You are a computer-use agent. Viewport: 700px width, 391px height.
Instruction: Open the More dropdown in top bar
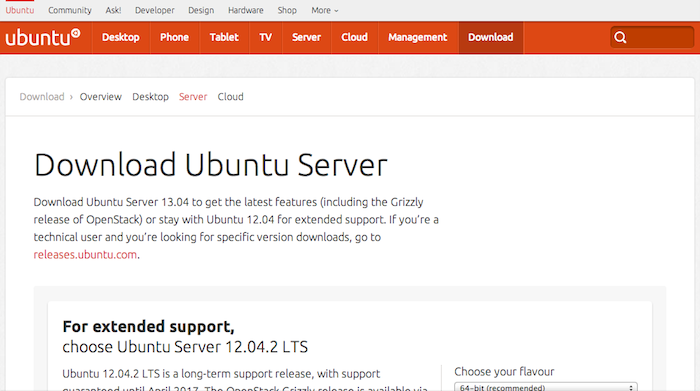coord(325,10)
